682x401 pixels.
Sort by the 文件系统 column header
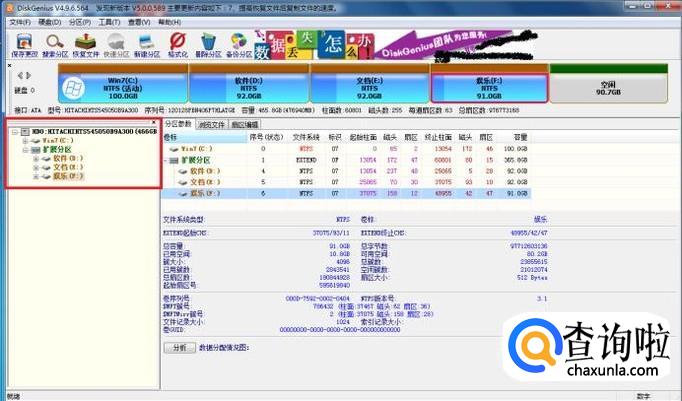(x=306, y=137)
